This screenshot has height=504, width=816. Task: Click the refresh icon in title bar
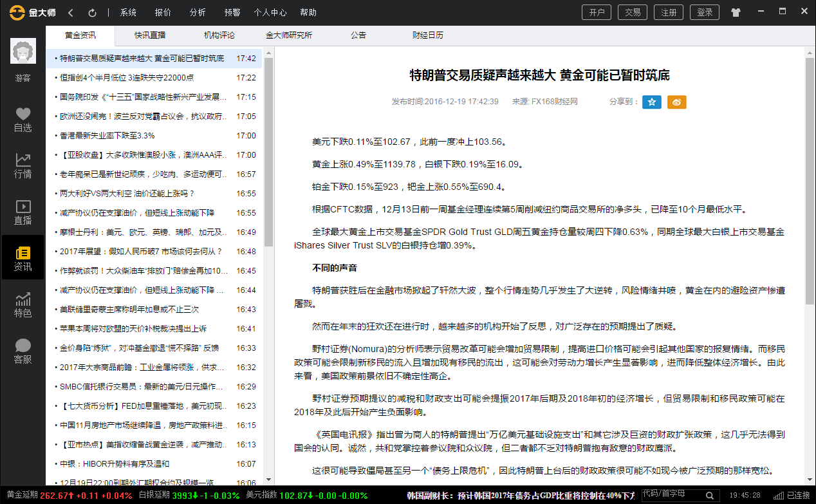coord(92,13)
